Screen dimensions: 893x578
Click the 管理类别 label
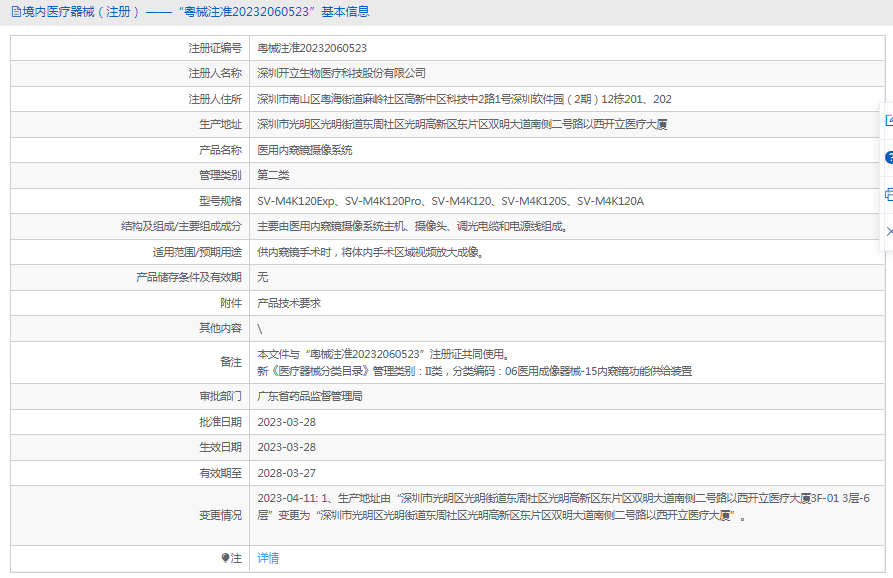[220, 175]
